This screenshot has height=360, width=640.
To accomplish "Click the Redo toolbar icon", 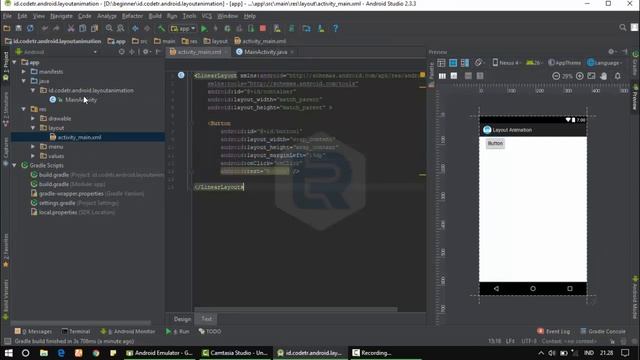I will [x=56, y=28].
